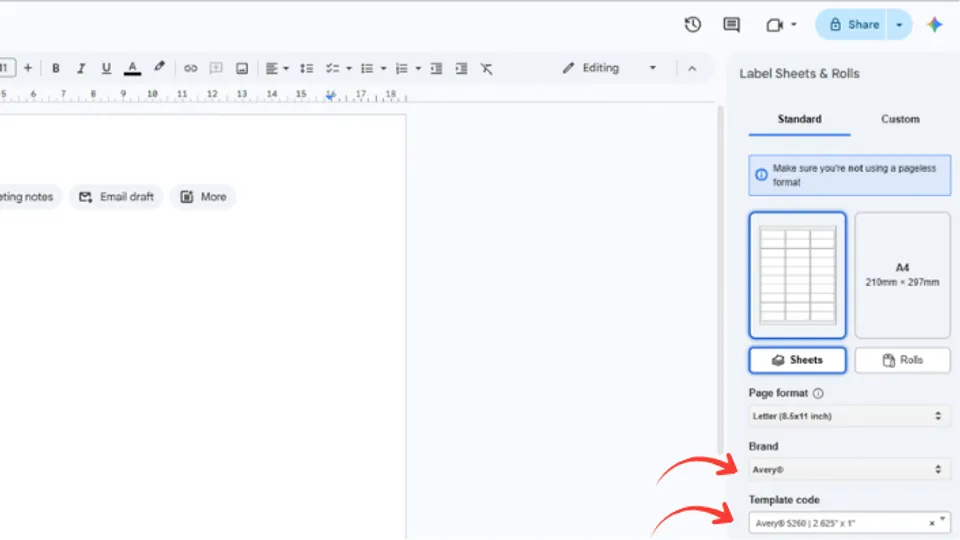This screenshot has width=960, height=540.
Task: Expand numbered list options arrow
Action: 418,69
